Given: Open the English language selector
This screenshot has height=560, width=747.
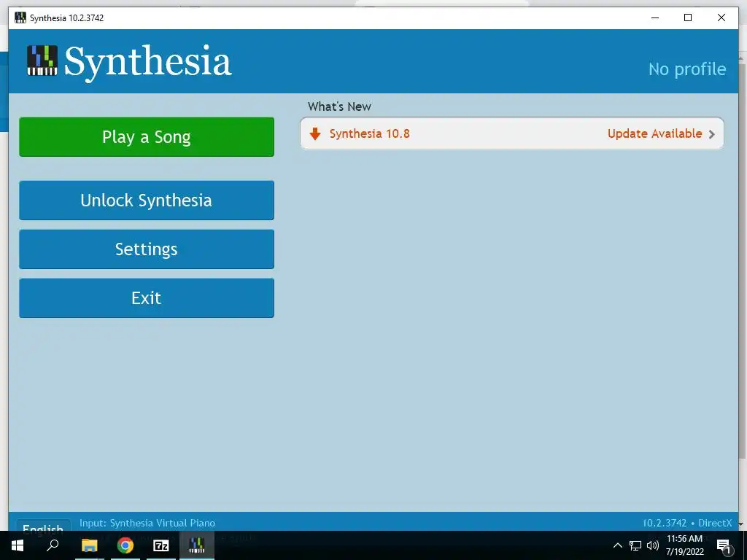Looking at the screenshot, I should pos(43,526).
